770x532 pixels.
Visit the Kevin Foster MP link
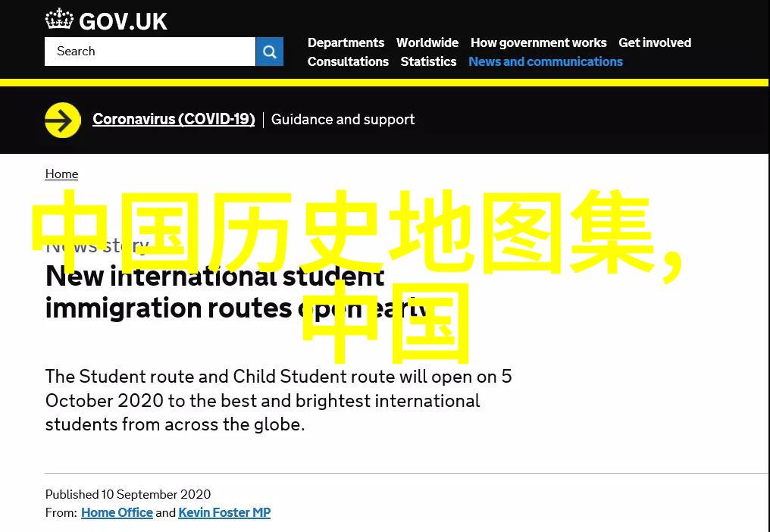coord(224,512)
